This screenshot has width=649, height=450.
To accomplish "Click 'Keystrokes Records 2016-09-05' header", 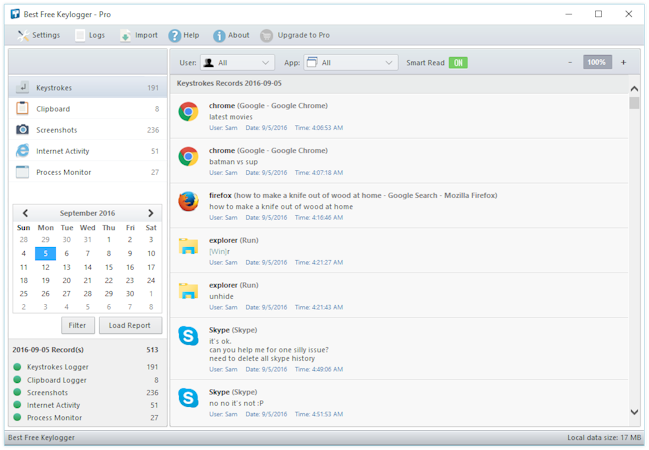I will tap(229, 83).
